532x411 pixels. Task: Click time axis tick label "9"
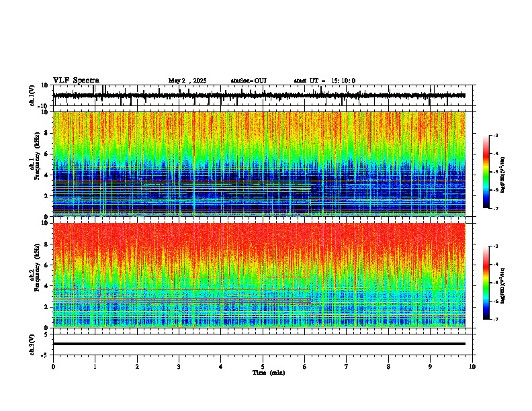point(430,367)
